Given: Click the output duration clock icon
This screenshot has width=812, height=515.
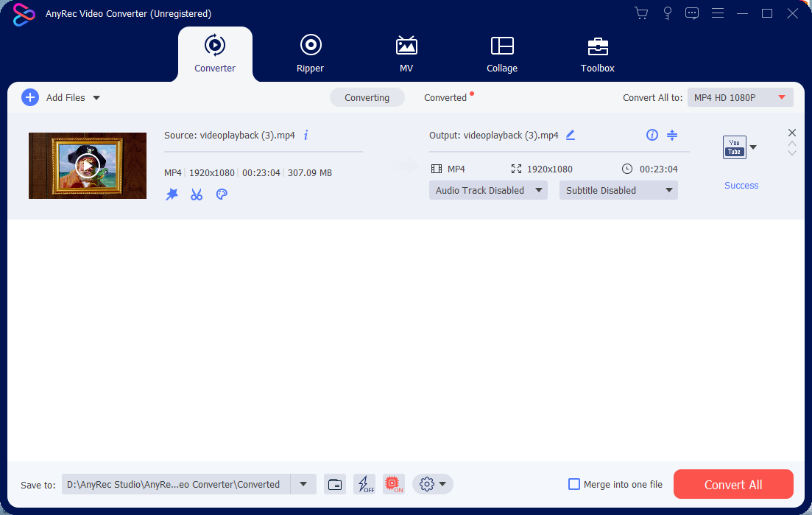Looking at the screenshot, I should pos(627,169).
